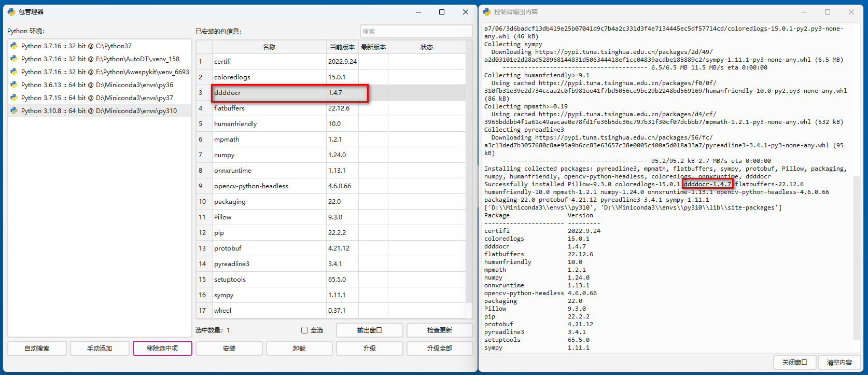This screenshot has width=868, height=375.
Task: Open the 输出窗口 output window button
Action: [370, 330]
